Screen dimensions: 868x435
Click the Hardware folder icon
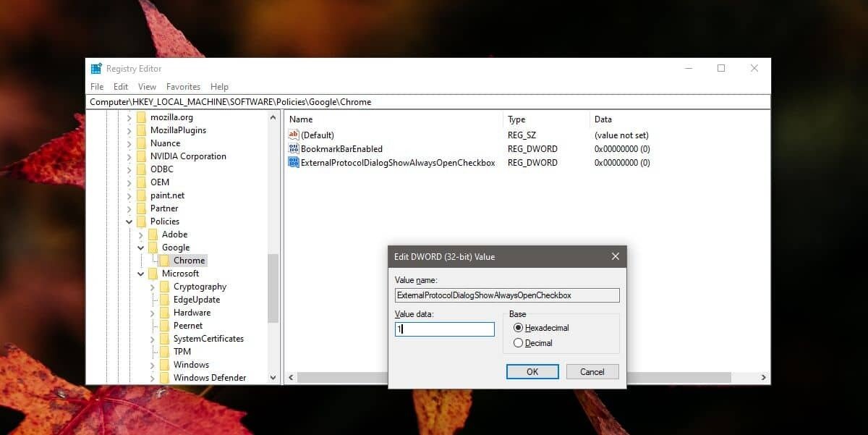pos(165,313)
